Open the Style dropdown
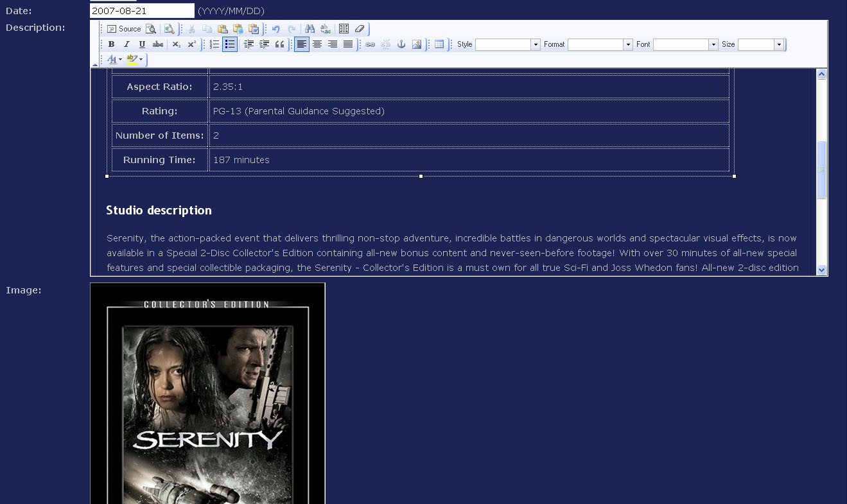The image size is (847, 504). coord(535,44)
